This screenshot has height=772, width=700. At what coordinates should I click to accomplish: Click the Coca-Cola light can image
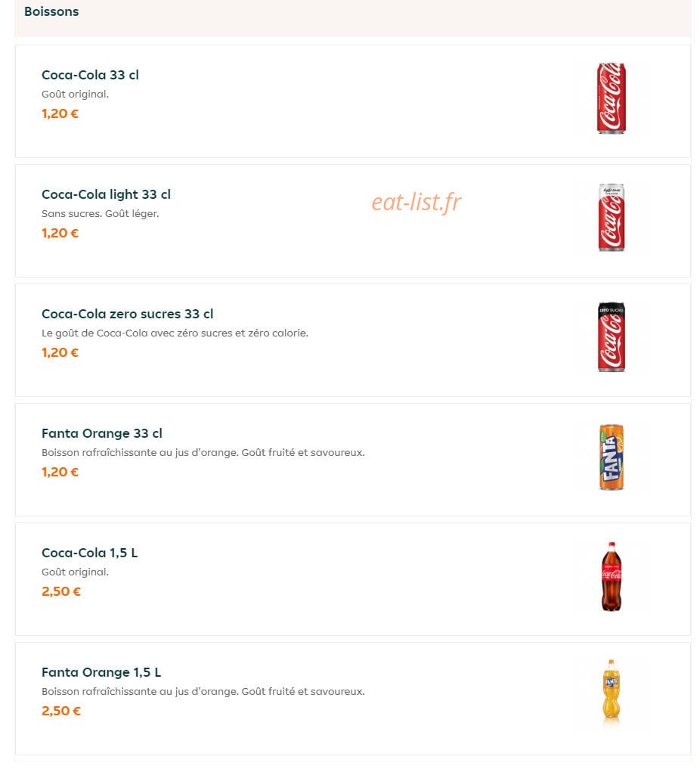(x=611, y=218)
